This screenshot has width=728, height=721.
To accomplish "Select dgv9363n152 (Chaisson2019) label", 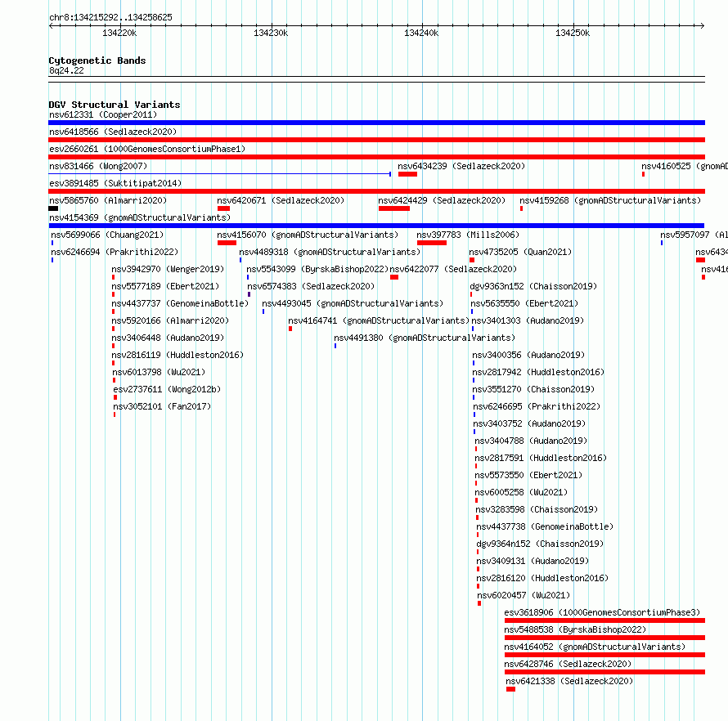I will (x=533, y=286).
